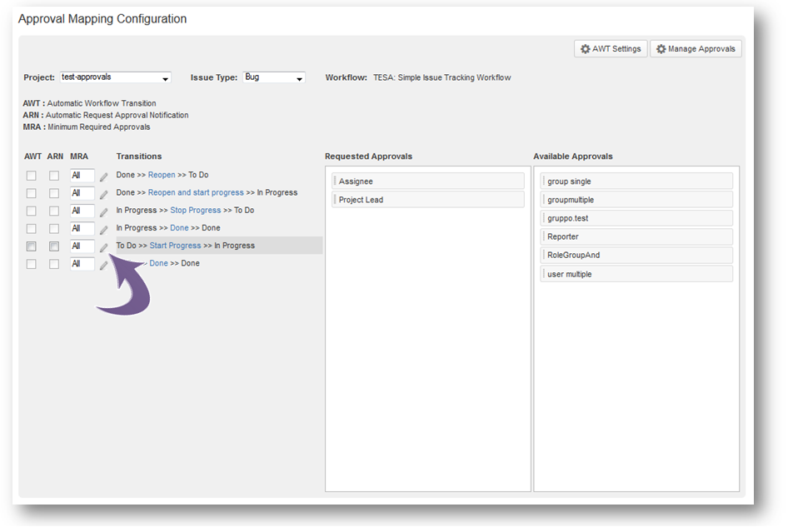The image size is (788, 532).
Task: Click pencil icon in last transition row
Action: click(x=104, y=265)
